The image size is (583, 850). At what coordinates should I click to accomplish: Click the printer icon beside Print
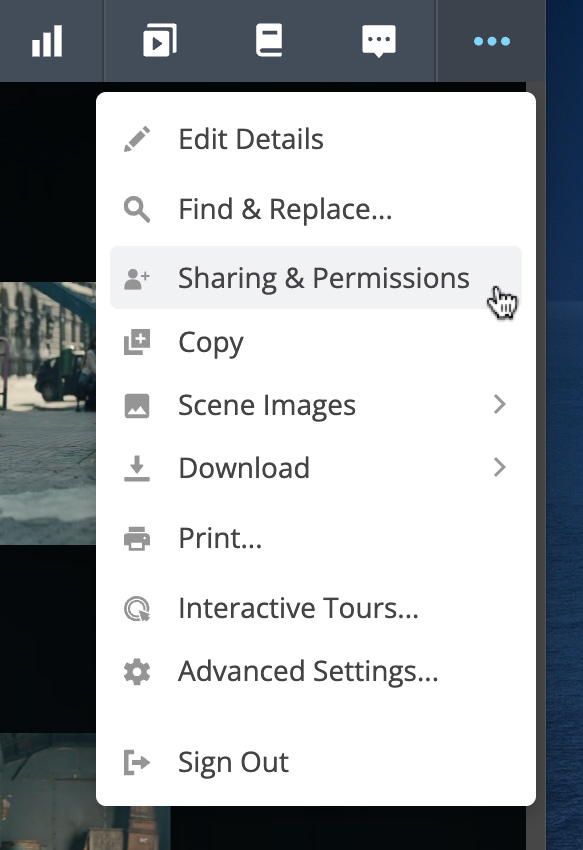[x=137, y=538]
